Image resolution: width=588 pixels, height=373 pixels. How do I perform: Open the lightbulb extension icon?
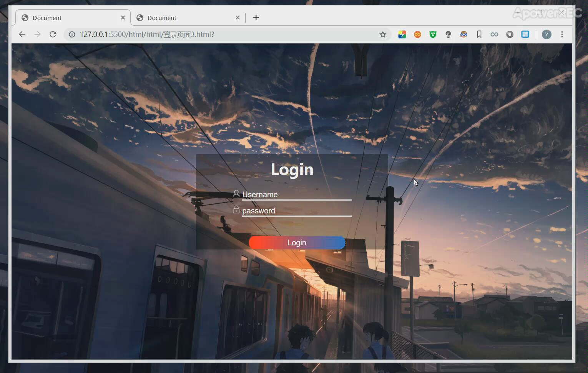point(448,35)
